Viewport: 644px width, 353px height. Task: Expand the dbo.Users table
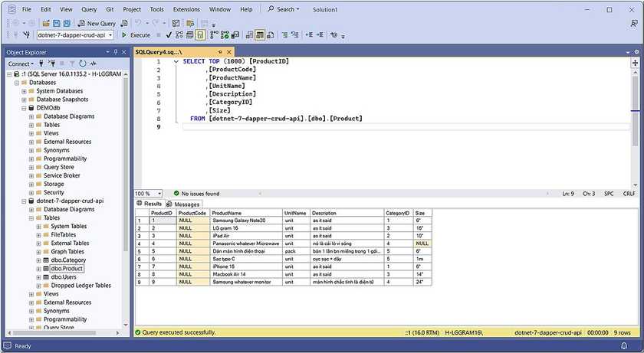tap(38, 277)
